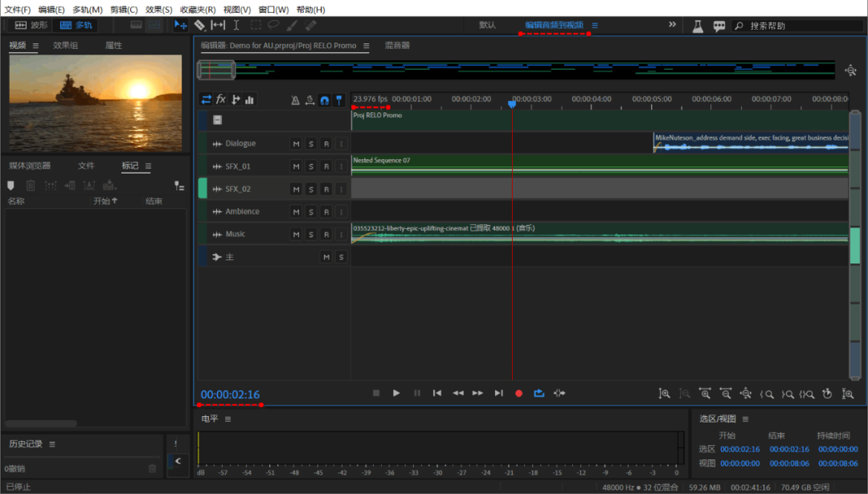Switch to the 混音器 tab
Viewport: 868px width, 494px height.
click(x=397, y=45)
